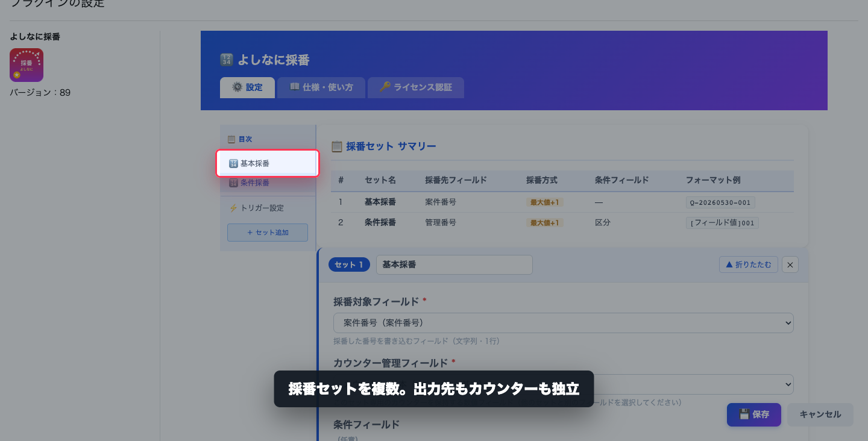Click the 案件番号 cell in summary
Image resolution: width=868 pixels, height=441 pixels.
coord(441,202)
